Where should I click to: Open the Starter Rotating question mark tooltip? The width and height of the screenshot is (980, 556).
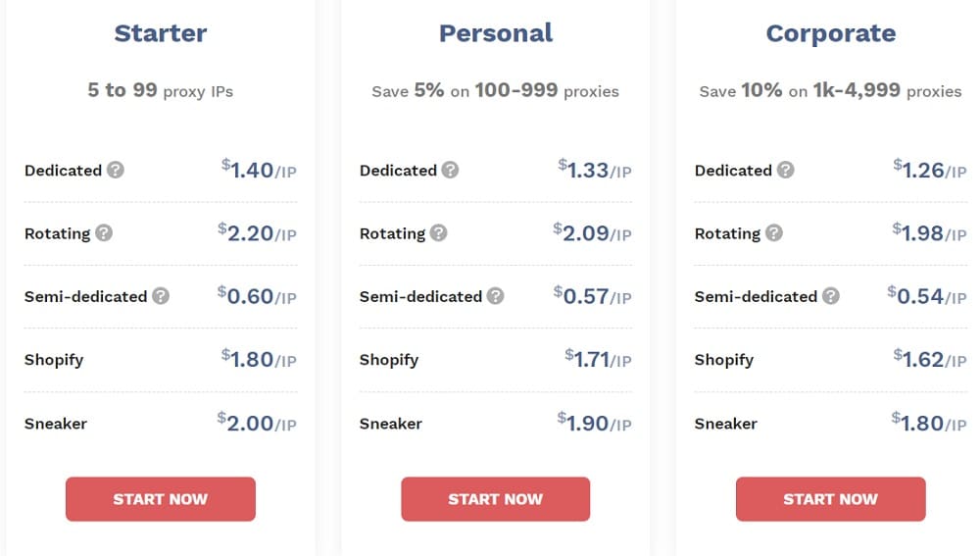[x=104, y=233]
